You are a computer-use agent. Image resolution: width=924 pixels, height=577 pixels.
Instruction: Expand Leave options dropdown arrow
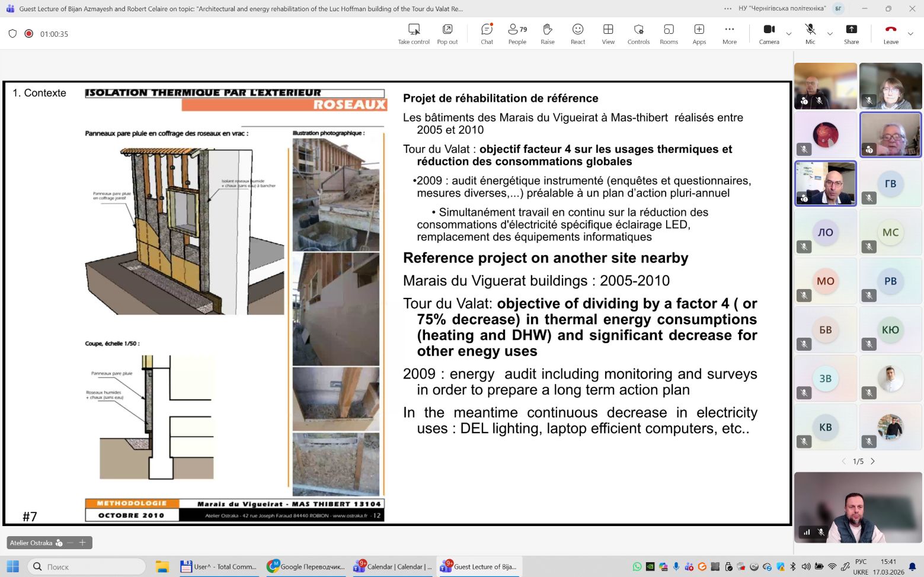point(911,34)
